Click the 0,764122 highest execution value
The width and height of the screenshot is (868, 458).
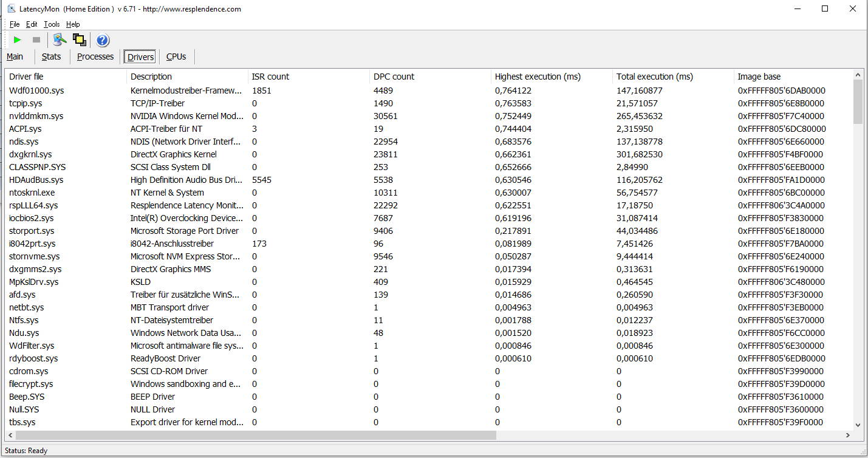coord(513,91)
